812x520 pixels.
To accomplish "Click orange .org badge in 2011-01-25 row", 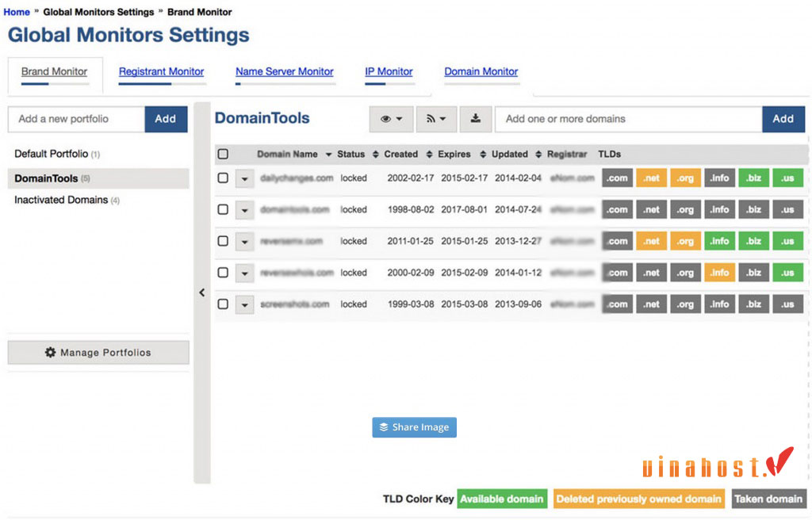I will [x=686, y=241].
